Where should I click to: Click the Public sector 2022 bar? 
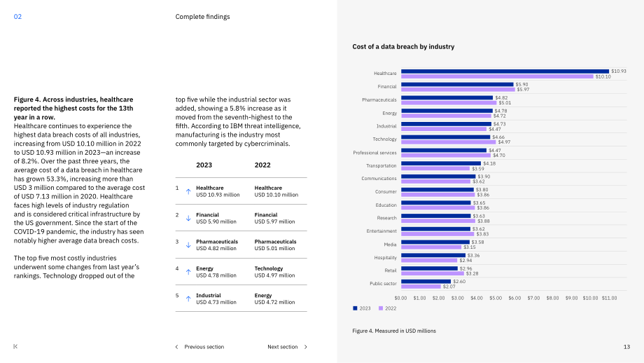pos(421,287)
